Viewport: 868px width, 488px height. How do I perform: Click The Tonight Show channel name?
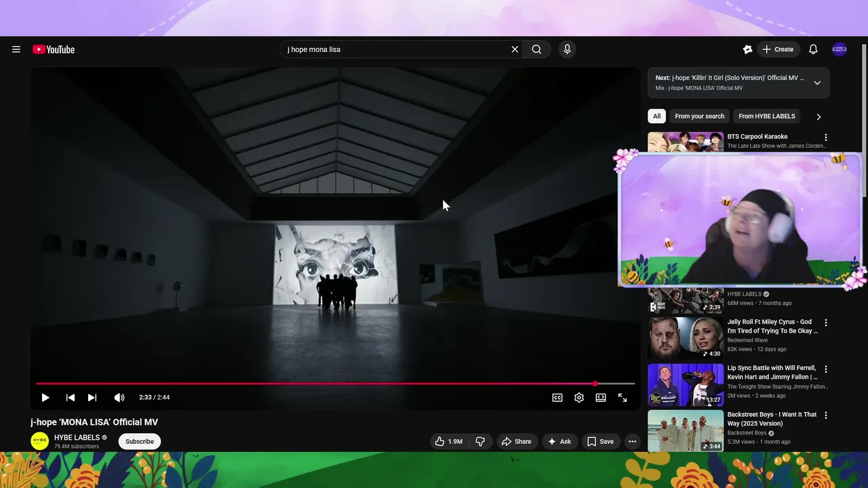point(778,386)
